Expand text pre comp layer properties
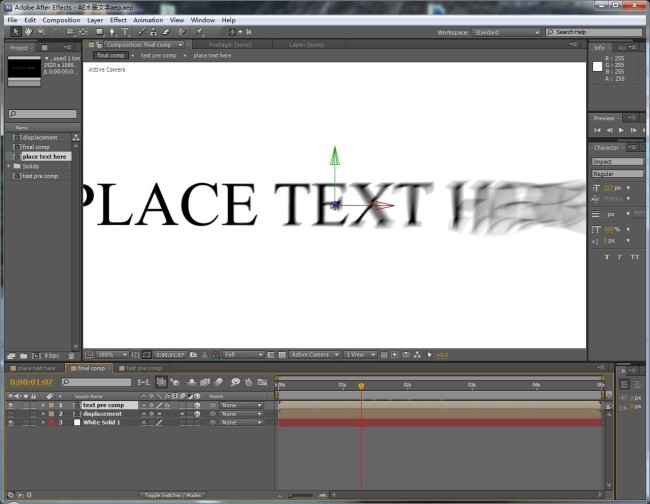 click(43, 405)
